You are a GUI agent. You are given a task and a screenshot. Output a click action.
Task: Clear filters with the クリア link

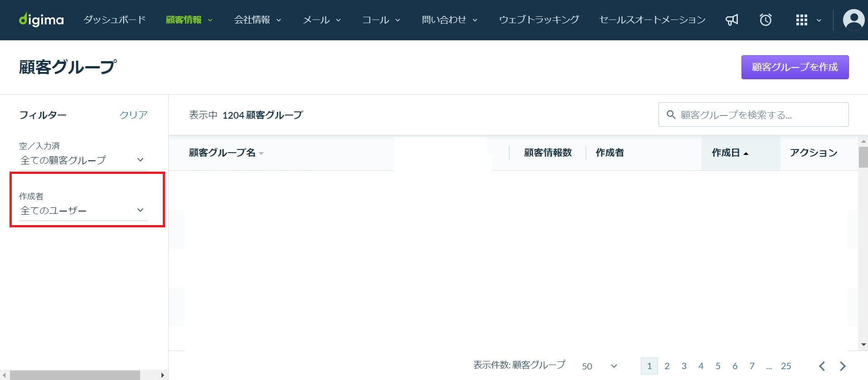tap(133, 115)
